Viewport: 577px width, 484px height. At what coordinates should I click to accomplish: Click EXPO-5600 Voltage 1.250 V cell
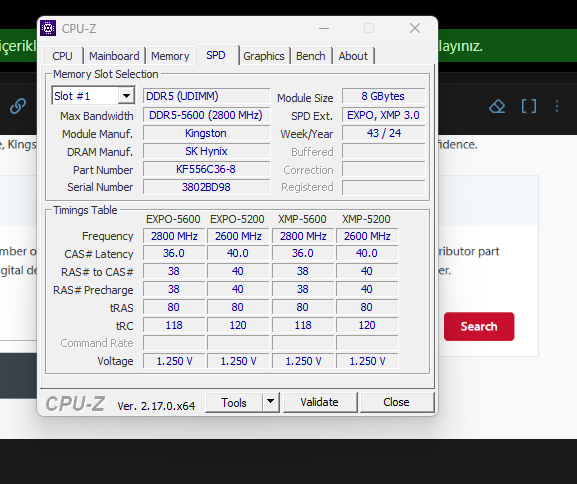[x=174, y=361]
